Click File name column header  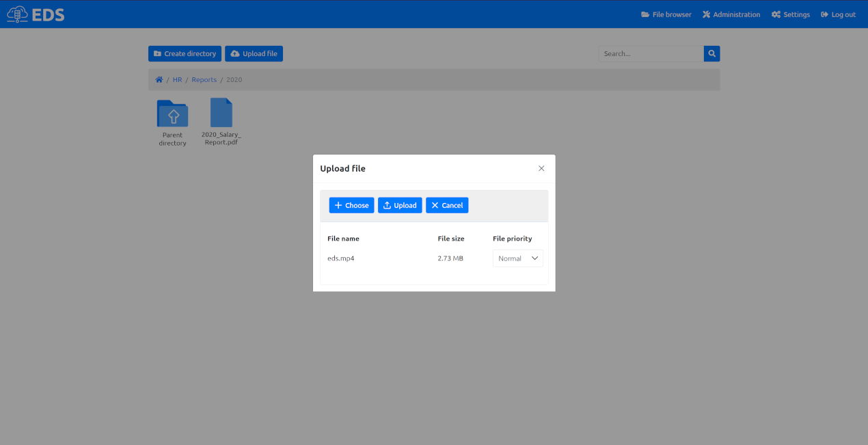(x=343, y=239)
